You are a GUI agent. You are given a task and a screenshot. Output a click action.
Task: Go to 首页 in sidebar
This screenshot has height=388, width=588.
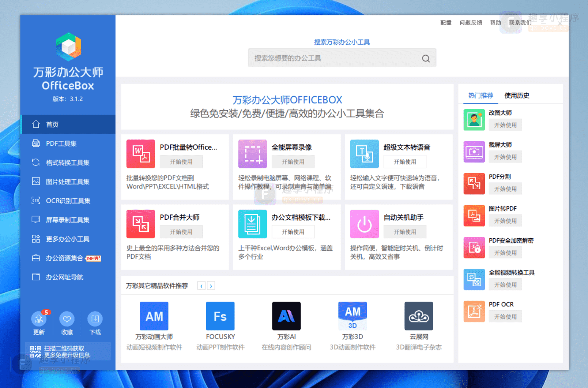click(68, 124)
